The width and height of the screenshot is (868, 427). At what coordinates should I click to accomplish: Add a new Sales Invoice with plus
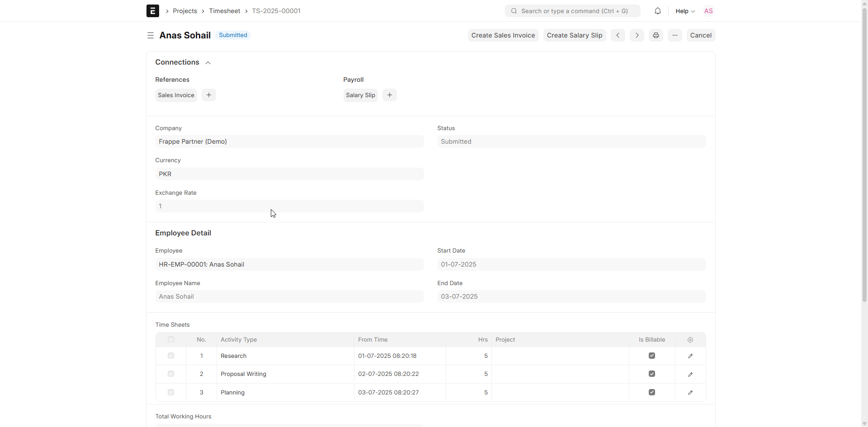tap(208, 95)
